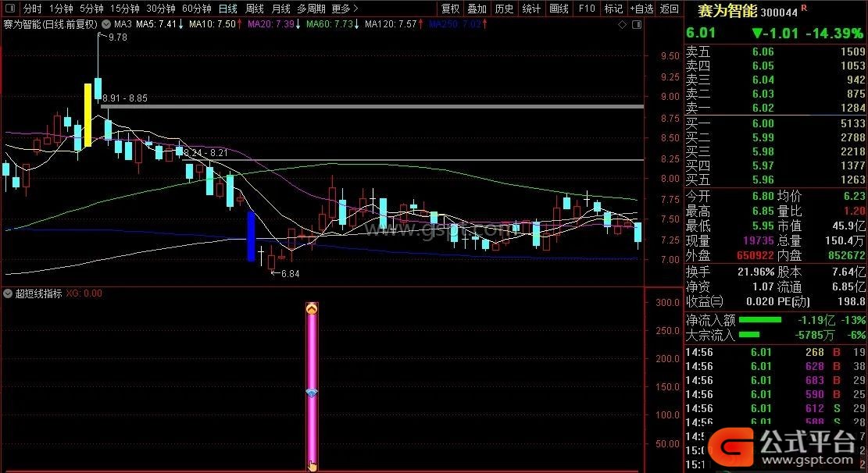
Task: Click the stock code 300044
Action: (x=780, y=12)
